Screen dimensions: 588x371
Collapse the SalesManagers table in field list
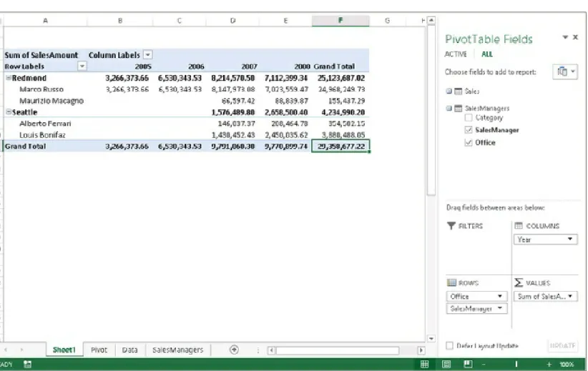[x=449, y=109]
